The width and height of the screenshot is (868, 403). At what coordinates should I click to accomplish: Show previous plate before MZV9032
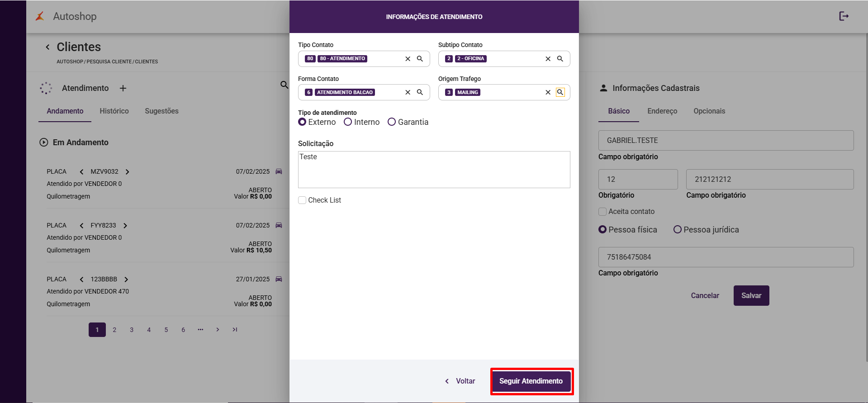point(81,172)
